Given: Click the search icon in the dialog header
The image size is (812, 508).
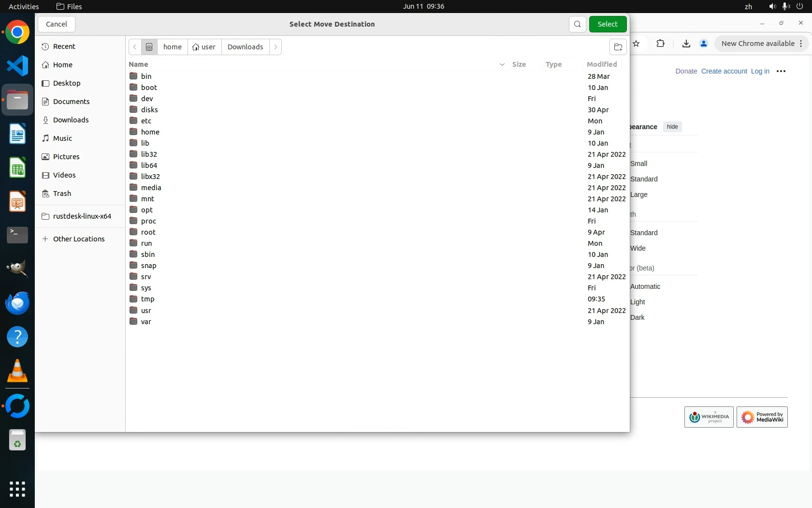Looking at the screenshot, I should 577,24.
